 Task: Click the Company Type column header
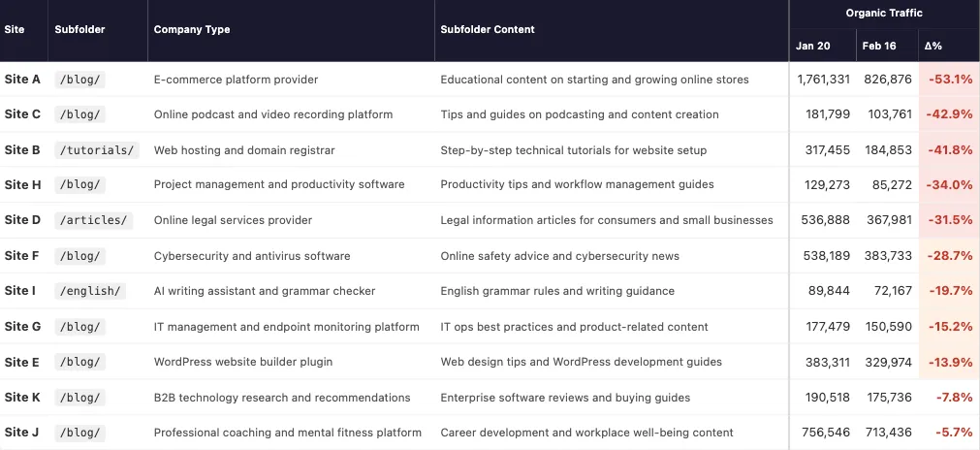coord(192,30)
